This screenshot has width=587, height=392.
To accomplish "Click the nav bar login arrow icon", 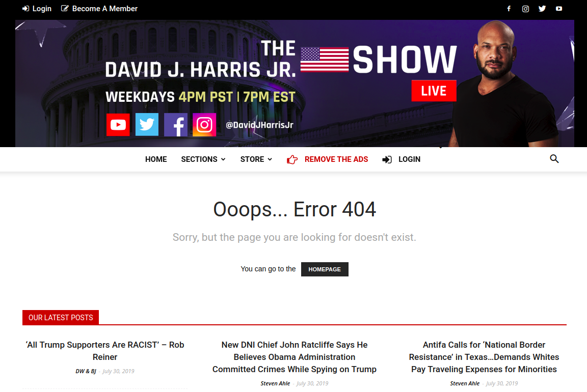I will 387,160.
